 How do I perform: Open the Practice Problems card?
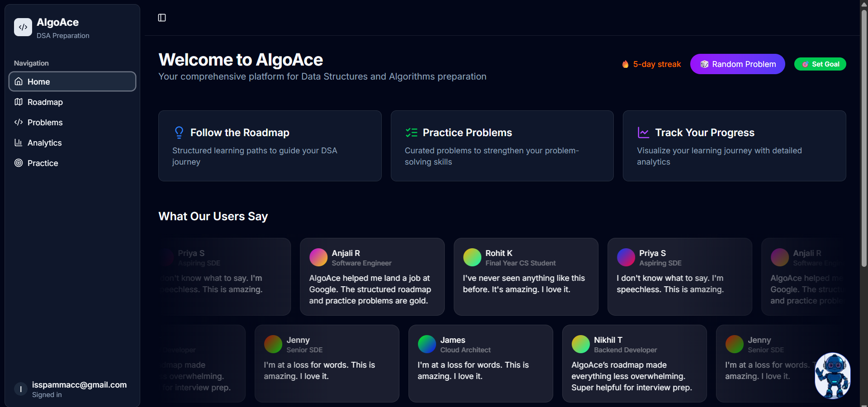(502, 146)
